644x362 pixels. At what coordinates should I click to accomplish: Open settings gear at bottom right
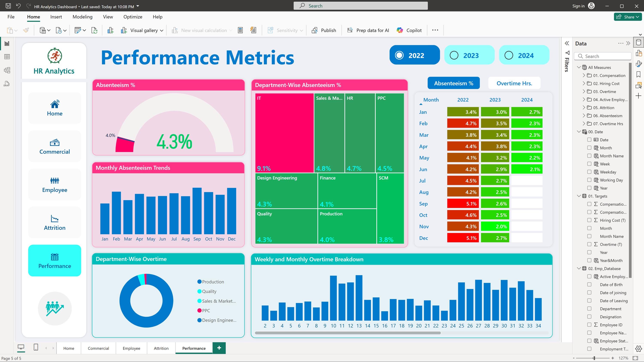click(638, 348)
